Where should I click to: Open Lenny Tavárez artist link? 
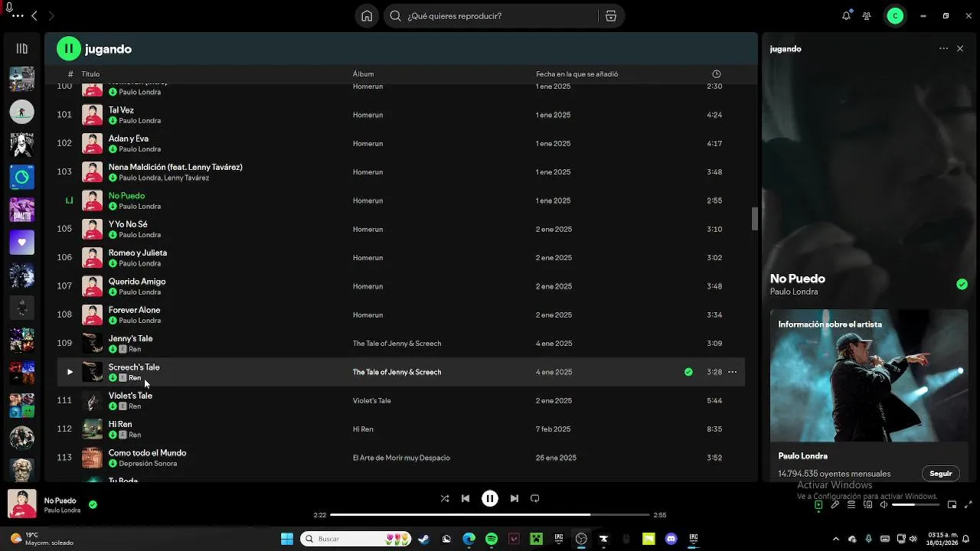point(186,178)
